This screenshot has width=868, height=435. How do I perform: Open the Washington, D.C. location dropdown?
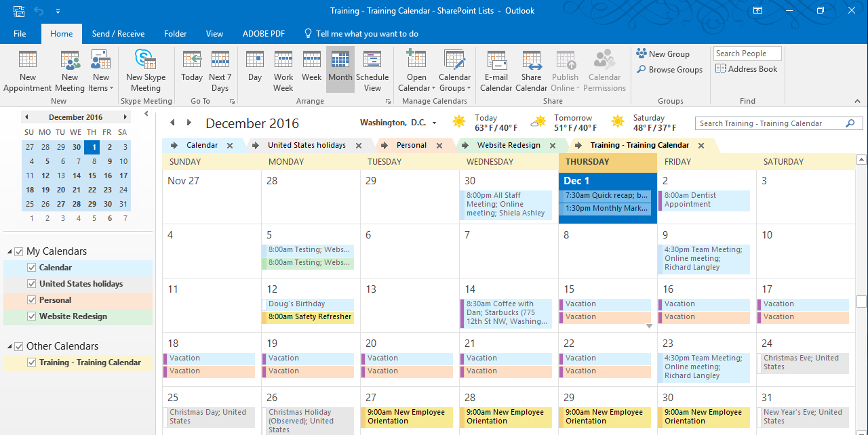click(x=434, y=123)
